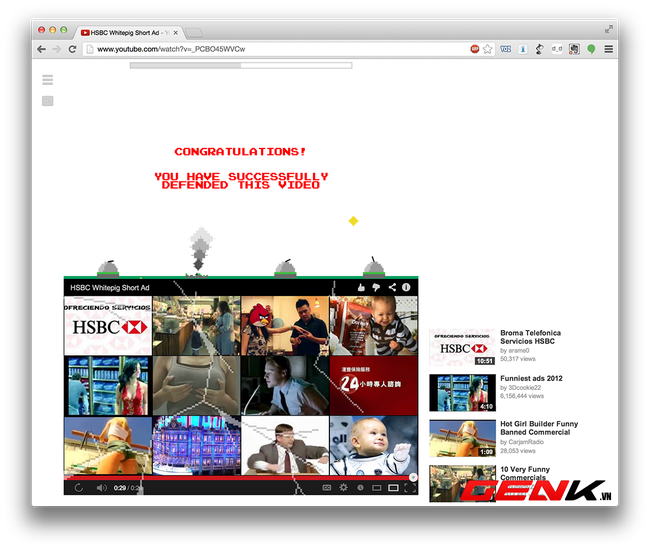The image size is (650, 550).
Task: Click the HSBC logo tile in video
Action: (x=108, y=326)
